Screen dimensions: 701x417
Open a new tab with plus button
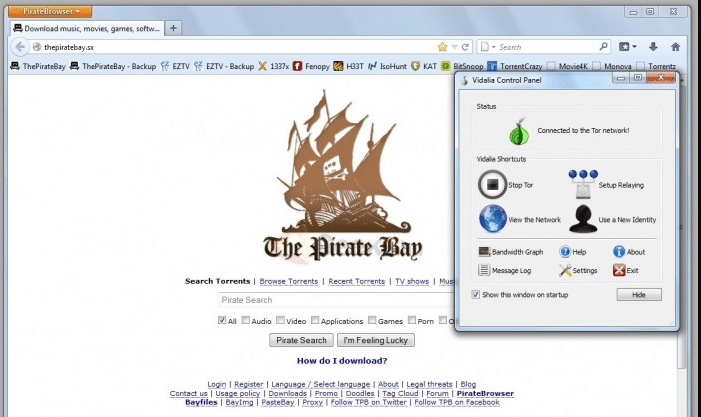173,28
